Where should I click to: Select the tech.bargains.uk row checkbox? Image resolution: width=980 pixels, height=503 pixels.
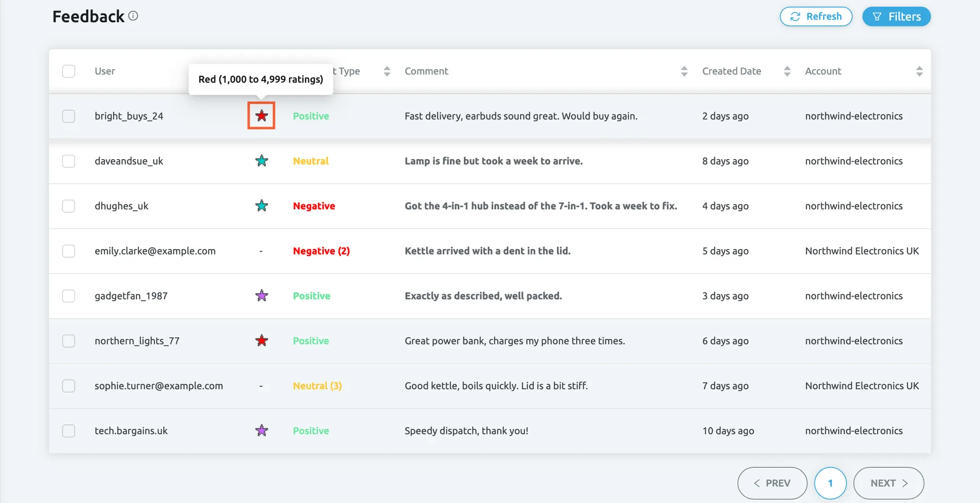(69, 431)
